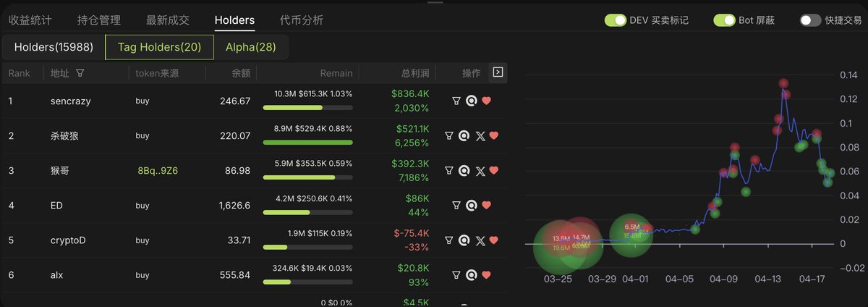Click the @ tag icon for cryptoD
The width and height of the screenshot is (868, 307).
coord(464,240)
